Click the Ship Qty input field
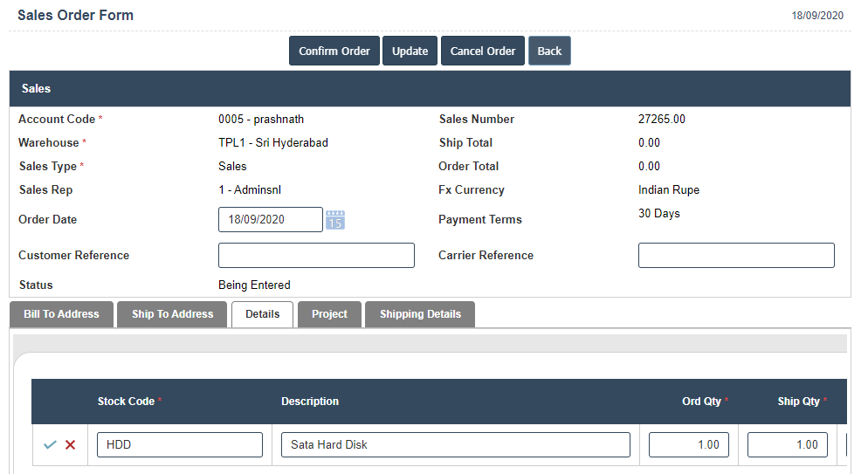This screenshot has width=868, height=474. pos(787,445)
